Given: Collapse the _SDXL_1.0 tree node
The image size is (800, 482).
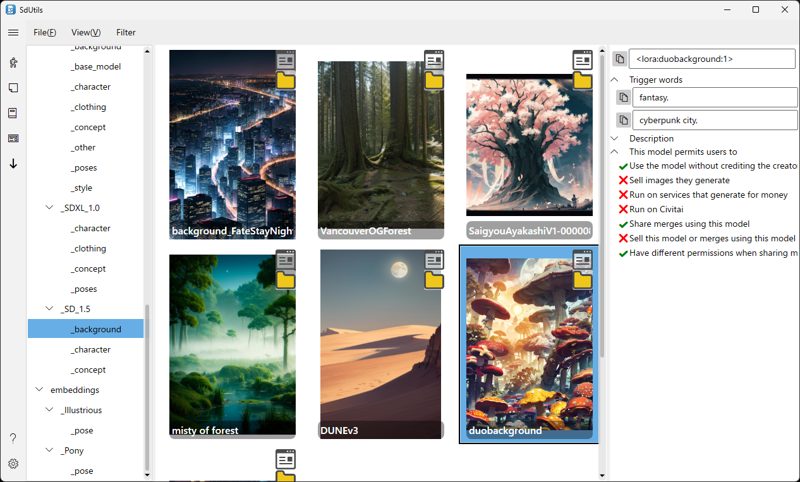Looking at the screenshot, I should coord(49,208).
